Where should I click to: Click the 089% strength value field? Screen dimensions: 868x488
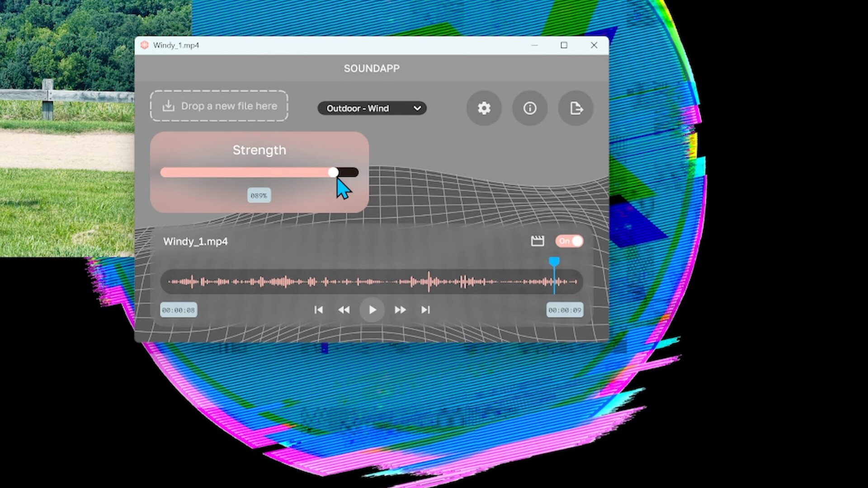[259, 196]
